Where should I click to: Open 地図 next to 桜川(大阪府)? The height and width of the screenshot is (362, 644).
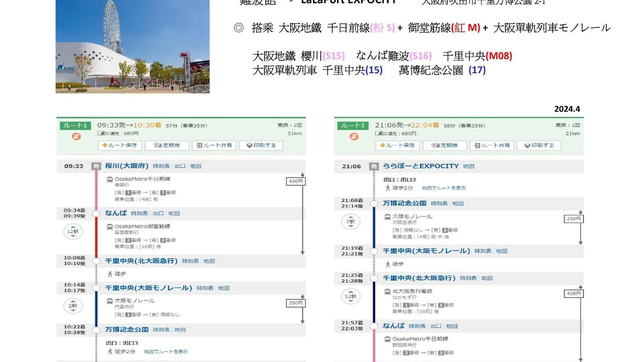tap(196, 166)
